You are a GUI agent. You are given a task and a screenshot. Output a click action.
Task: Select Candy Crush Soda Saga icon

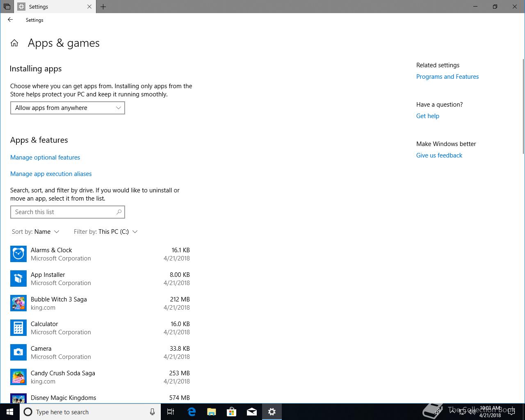[x=18, y=377]
